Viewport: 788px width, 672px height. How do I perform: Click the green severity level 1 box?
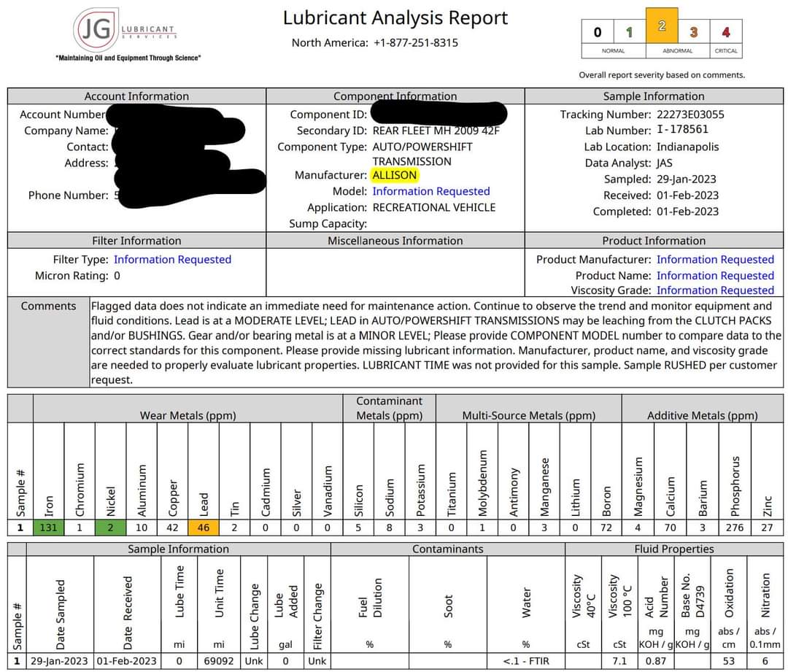(629, 32)
